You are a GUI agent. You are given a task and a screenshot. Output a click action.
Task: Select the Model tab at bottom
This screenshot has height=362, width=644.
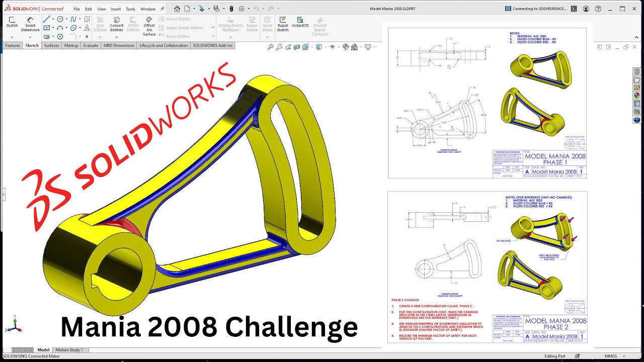tap(43, 350)
